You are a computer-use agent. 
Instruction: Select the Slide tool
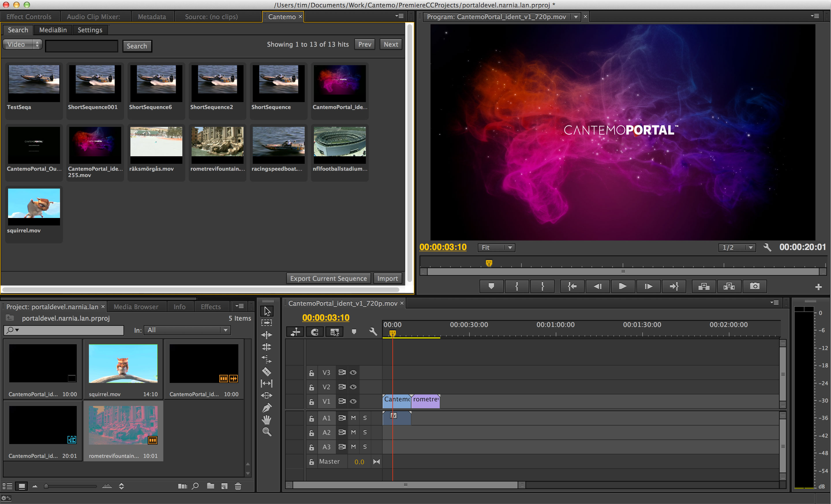[266, 395]
